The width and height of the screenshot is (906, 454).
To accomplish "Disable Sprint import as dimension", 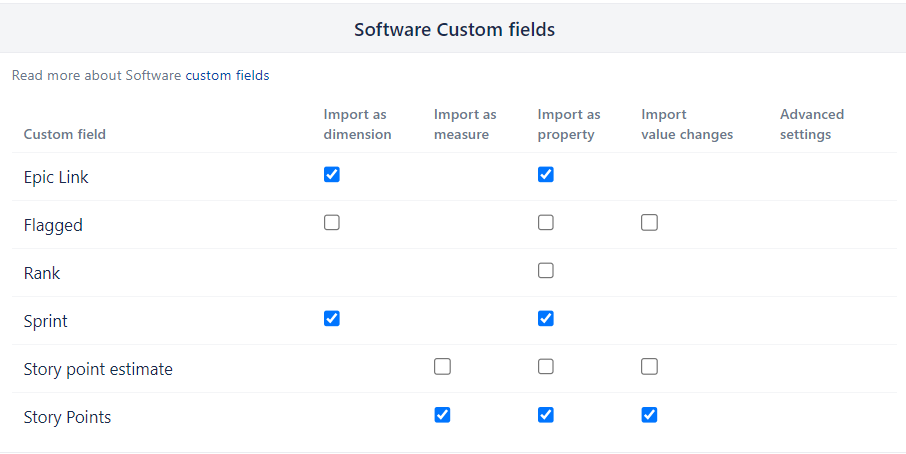I will (x=332, y=318).
